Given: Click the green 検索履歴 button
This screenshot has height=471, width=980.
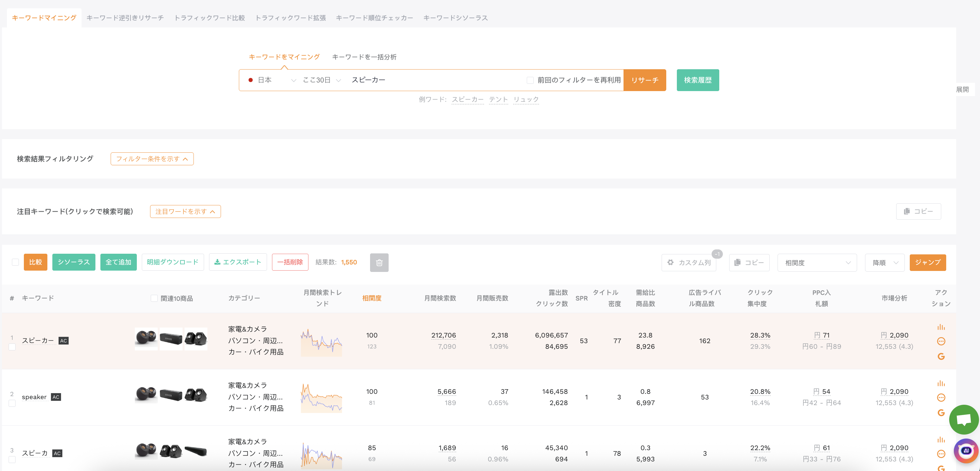Looking at the screenshot, I should click(x=698, y=80).
